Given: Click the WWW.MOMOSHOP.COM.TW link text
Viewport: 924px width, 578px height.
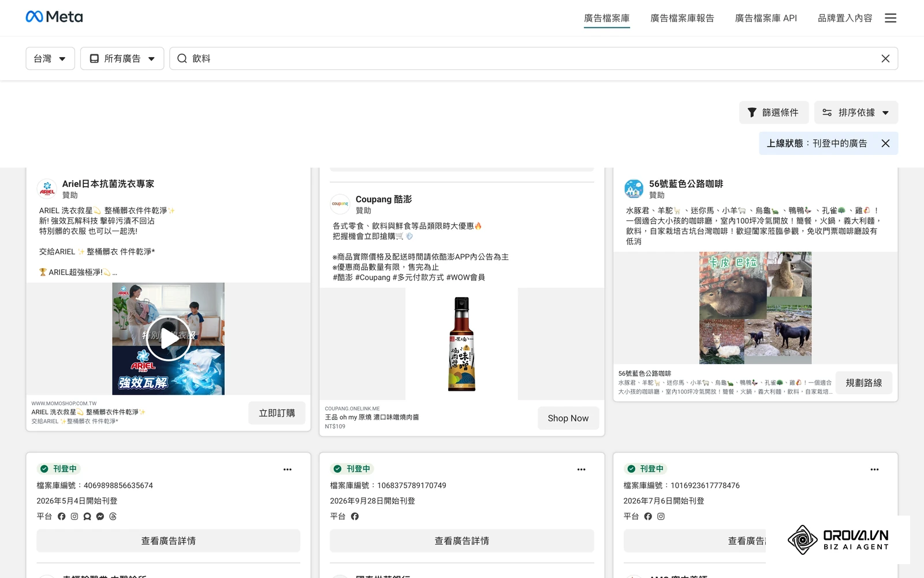Looking at the screenshot, I should click(64, 403).
